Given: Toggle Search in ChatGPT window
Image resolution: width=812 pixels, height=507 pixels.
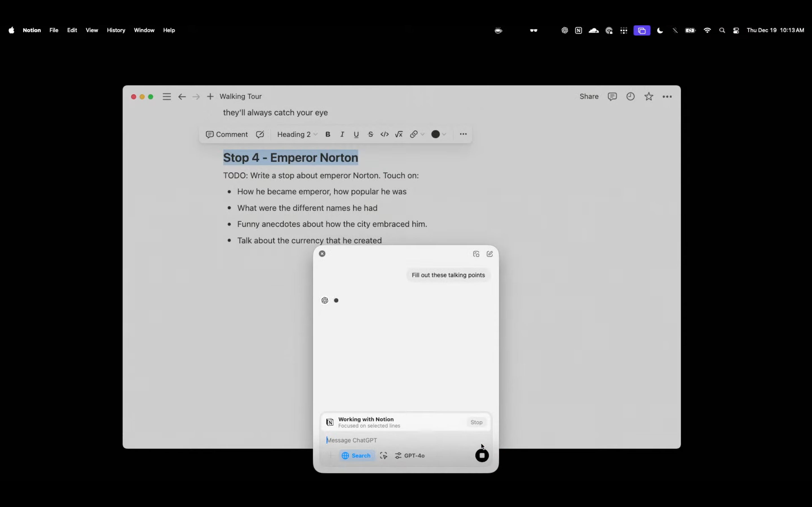Looking at the screenshot, I should point(356,455).
